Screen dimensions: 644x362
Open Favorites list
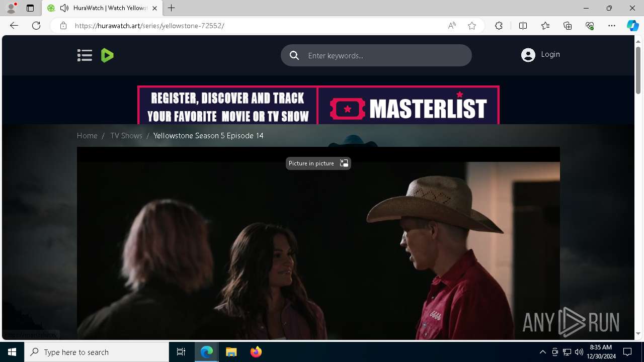pyautogui.click(x=545, y=26)
